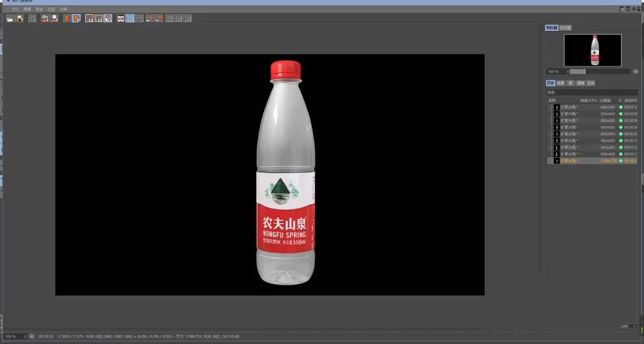The width and height of the screenshot is (644, 344).
Task: Open the red sphere channel dropdown icon
Action: 108,18
